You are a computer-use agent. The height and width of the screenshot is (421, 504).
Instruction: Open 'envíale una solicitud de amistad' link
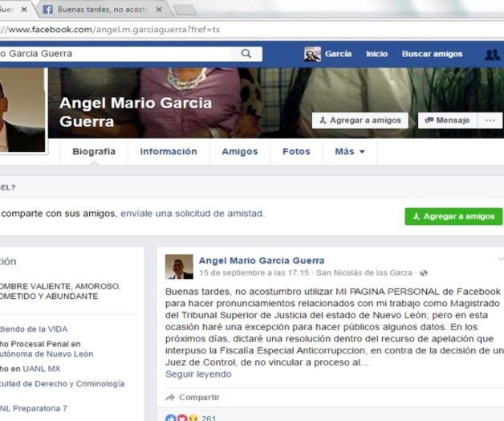[x=193, y=214]
